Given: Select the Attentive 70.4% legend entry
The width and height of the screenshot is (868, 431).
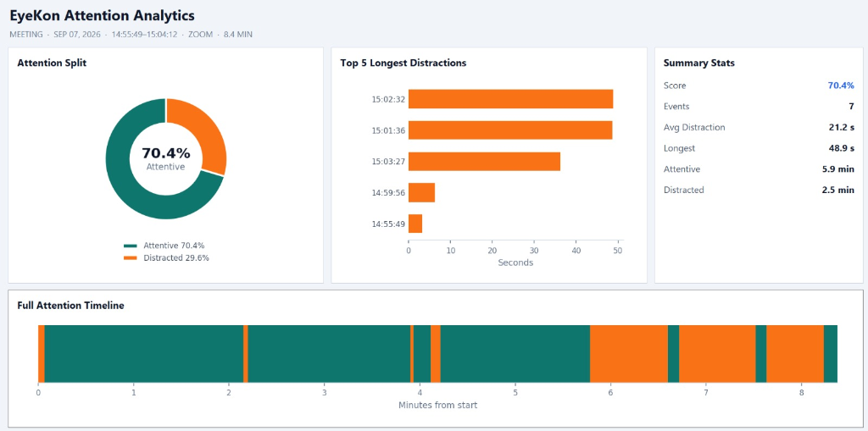Looking at the screenshot, I should (166, 246).
